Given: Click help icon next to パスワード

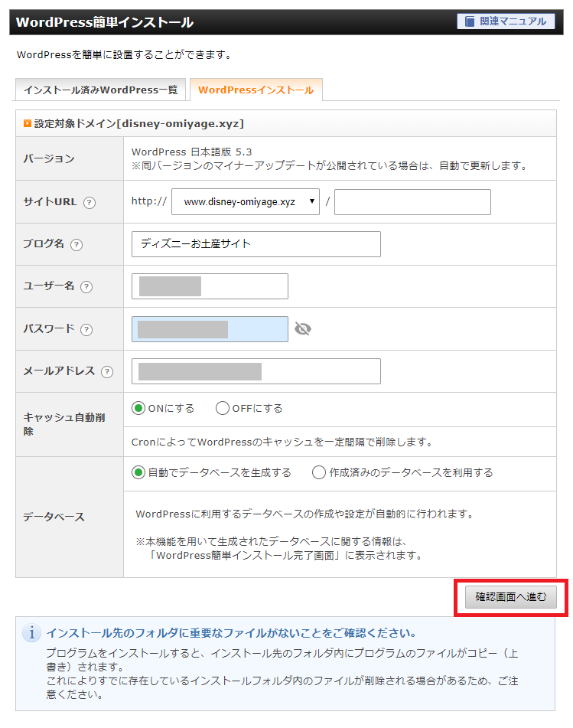Looking at the screenshot, I should (x=86, y=330).
